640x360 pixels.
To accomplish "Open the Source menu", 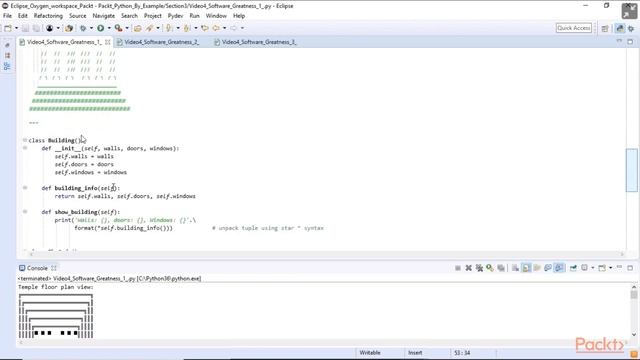I will tap(78, 16).
